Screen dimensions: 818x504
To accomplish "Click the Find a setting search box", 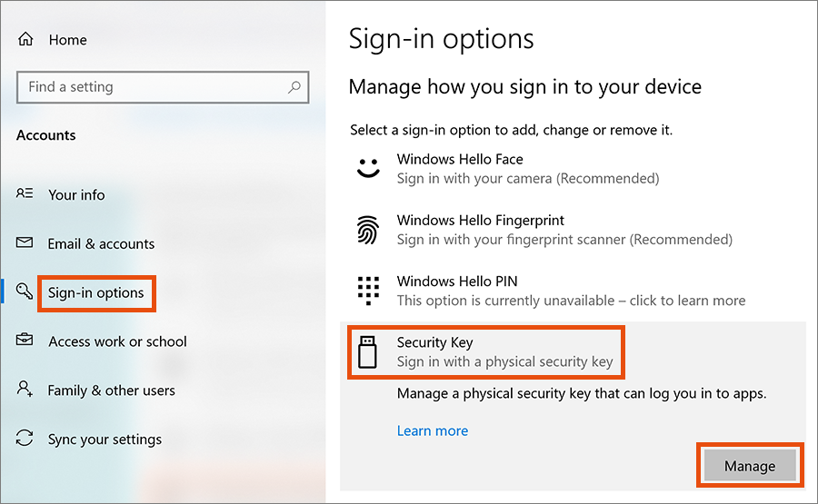I will point(150,87).
